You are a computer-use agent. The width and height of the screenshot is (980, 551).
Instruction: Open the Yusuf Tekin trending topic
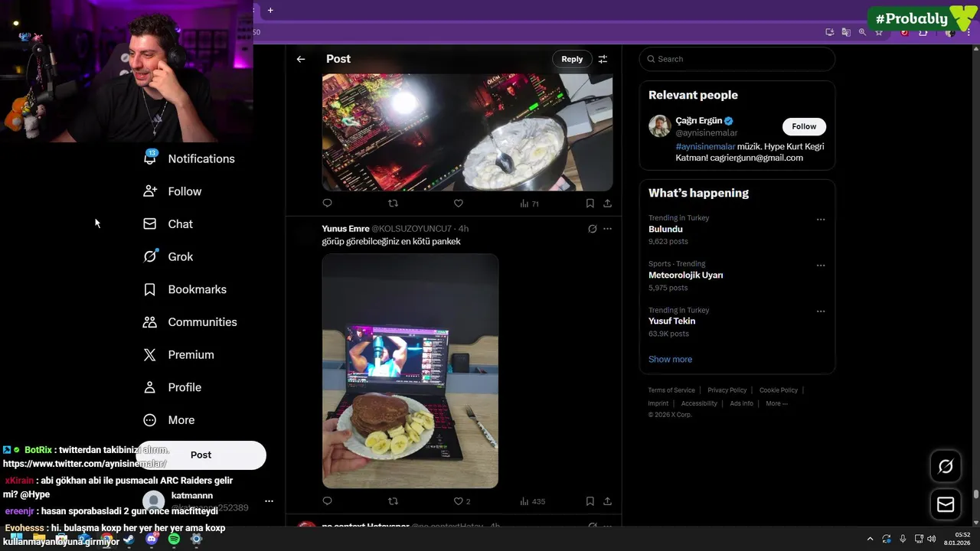[x=671, y=321]
